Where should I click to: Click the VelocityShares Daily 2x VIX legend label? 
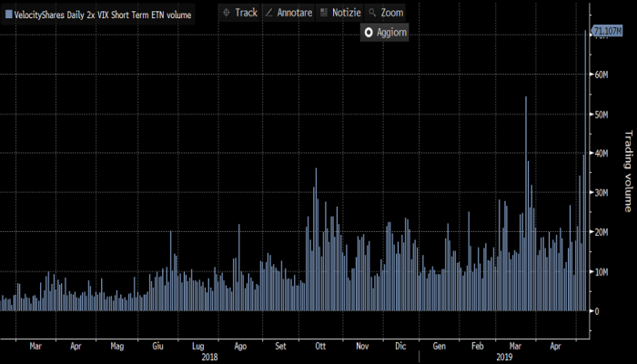(102, 15)
